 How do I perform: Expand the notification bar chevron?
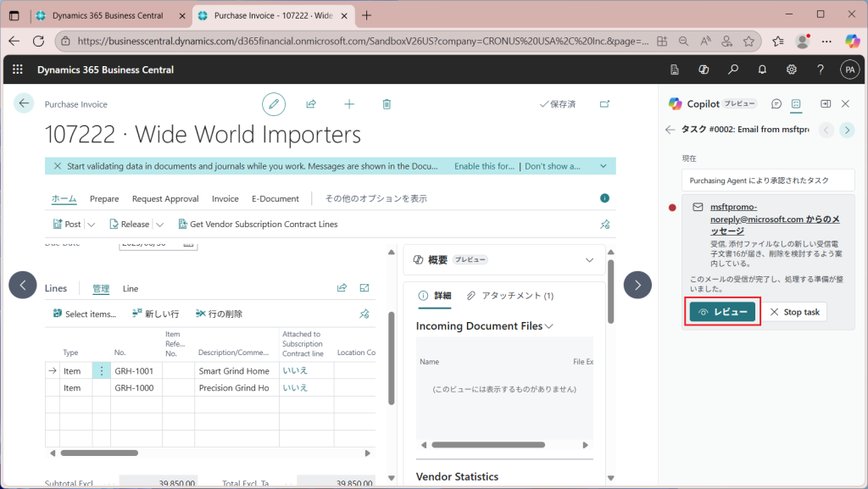coord(604,166)
